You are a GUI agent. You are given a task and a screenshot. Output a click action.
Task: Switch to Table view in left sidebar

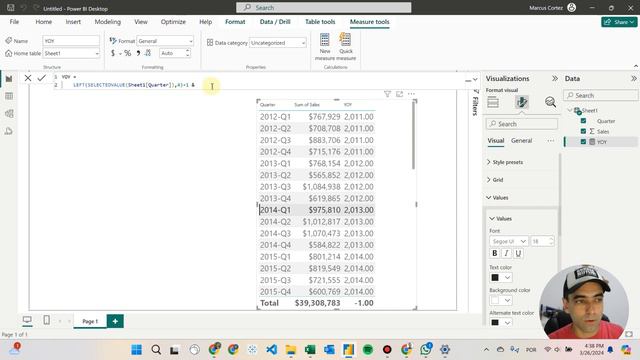click(x=9, y=96)
